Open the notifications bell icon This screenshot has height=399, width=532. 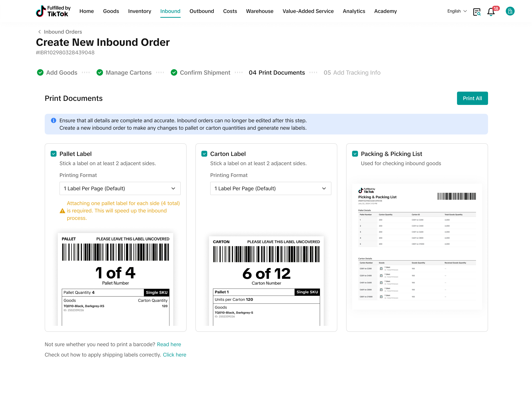click(x=491, y=11)
